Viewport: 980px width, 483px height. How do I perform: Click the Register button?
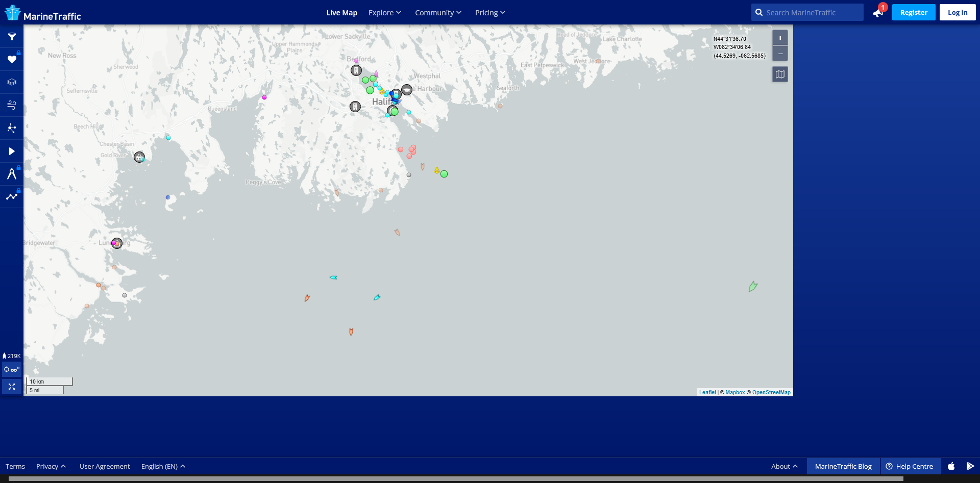click(x=914, y=12)
